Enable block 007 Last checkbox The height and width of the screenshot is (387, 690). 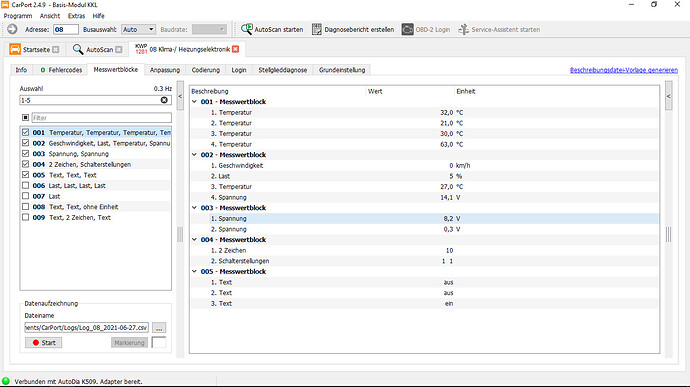(26, 196)
